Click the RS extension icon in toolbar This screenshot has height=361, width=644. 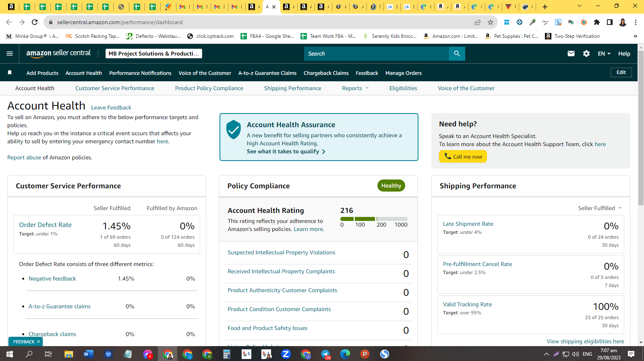571,22
